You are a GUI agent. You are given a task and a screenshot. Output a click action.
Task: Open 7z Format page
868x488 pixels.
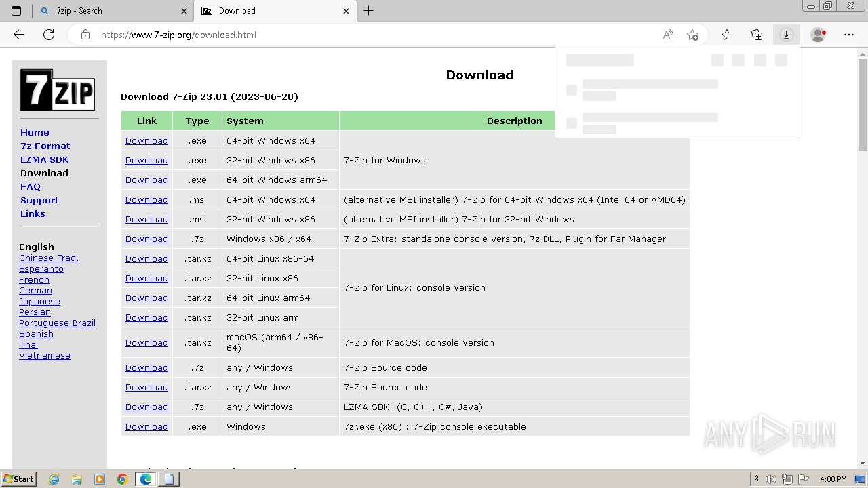(x=45, y=146)
